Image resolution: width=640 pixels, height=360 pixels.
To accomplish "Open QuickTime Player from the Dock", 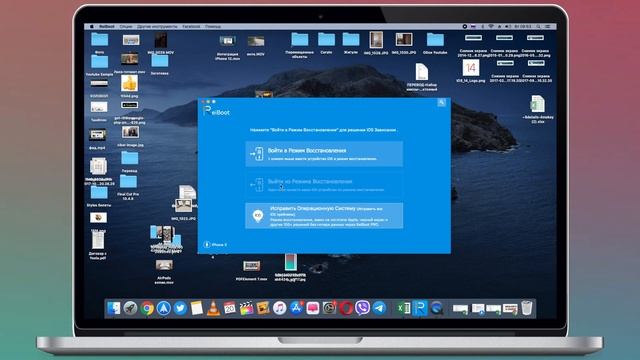I will [x=436, y=308].
